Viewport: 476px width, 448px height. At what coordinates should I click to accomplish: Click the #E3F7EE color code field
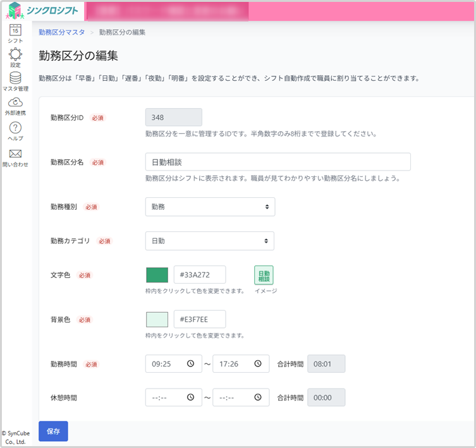click(200, 319)
